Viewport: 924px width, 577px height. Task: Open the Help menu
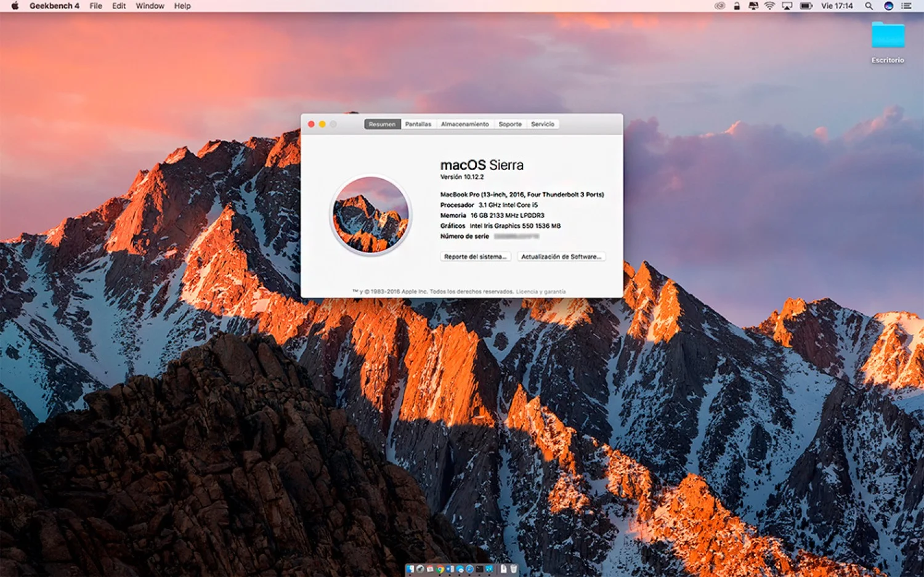tap(182, 6)
